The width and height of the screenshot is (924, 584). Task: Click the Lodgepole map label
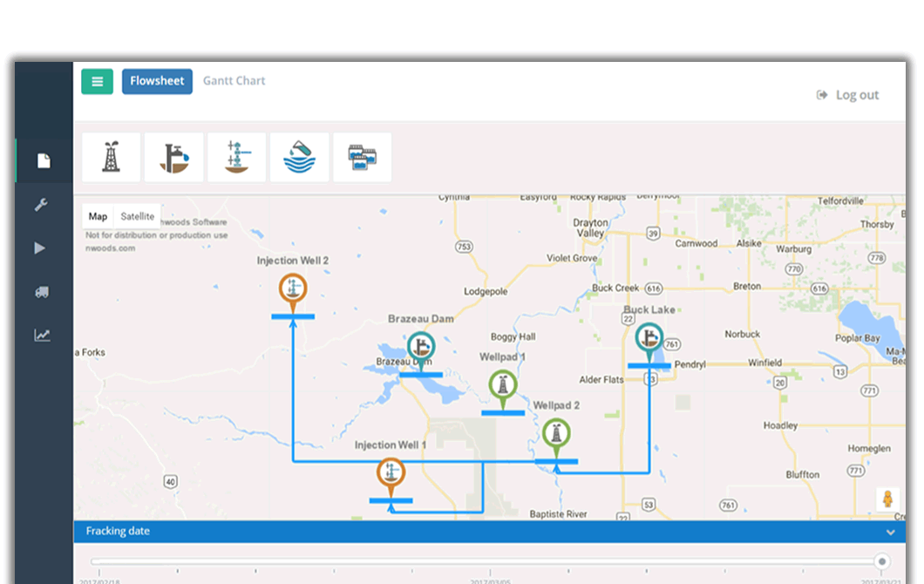pyautogui.click(x=485, y=291)
